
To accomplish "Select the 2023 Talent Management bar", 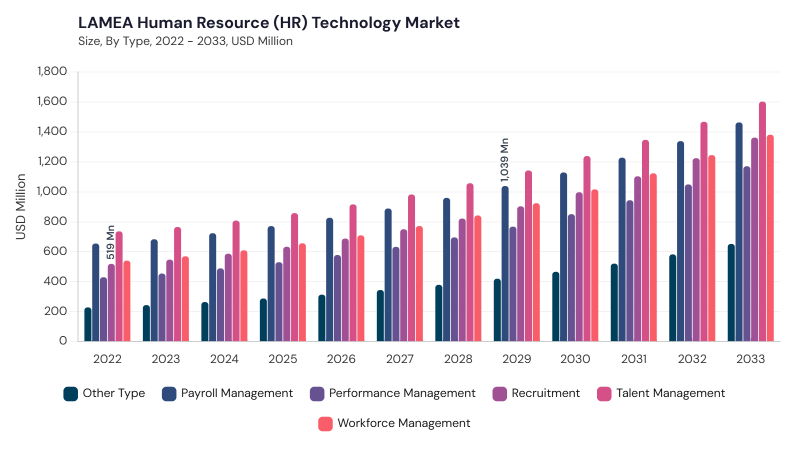I will [x=178, y=284].
